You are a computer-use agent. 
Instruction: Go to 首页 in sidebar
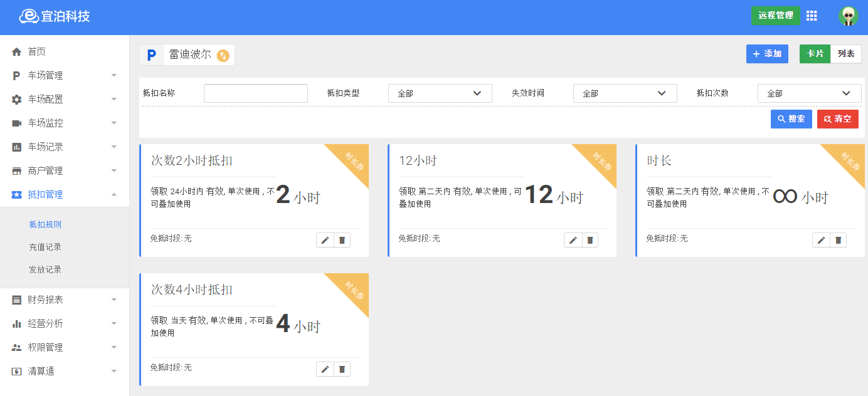(x=65, y=51)
